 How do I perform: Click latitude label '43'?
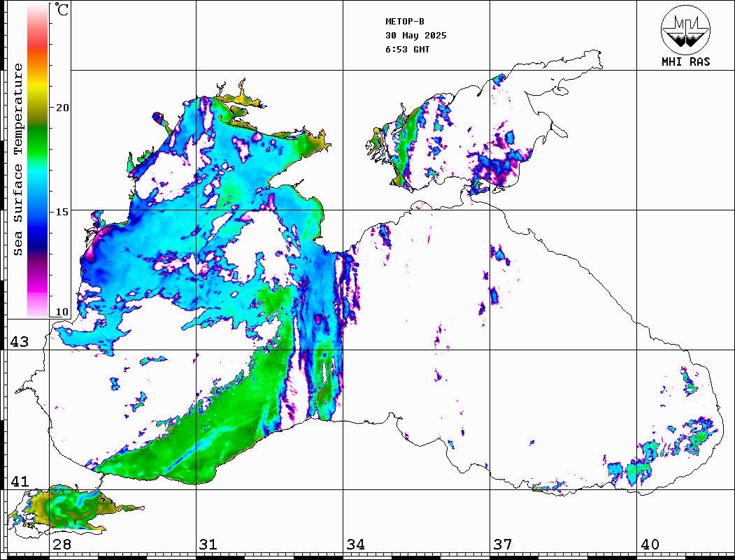point(20,342)
